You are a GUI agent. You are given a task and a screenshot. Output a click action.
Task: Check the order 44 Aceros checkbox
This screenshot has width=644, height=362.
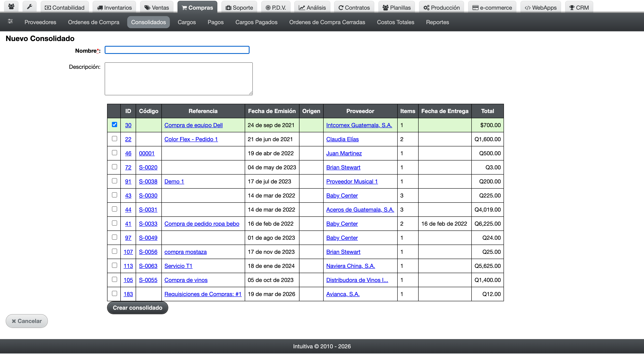(114, 209)
